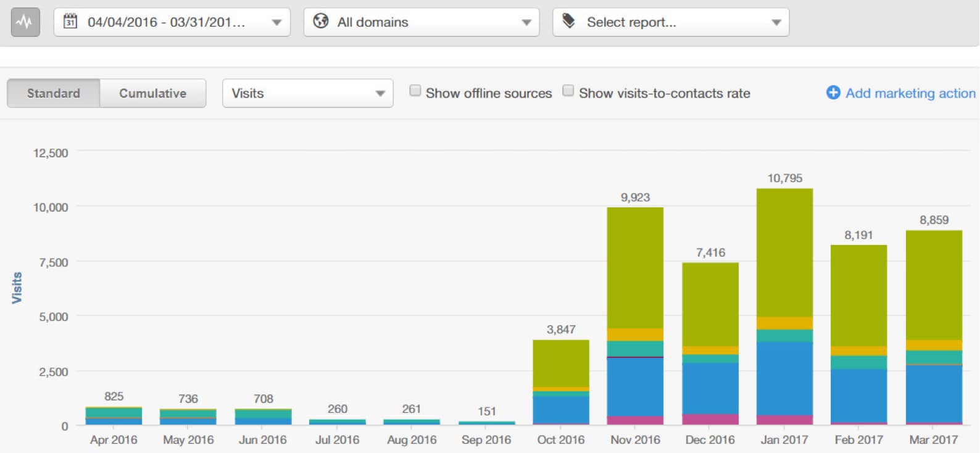Screen dimensions: 980x453
Task: Click the olive segment of Oct 2016 bar
Action: point(561,364)
